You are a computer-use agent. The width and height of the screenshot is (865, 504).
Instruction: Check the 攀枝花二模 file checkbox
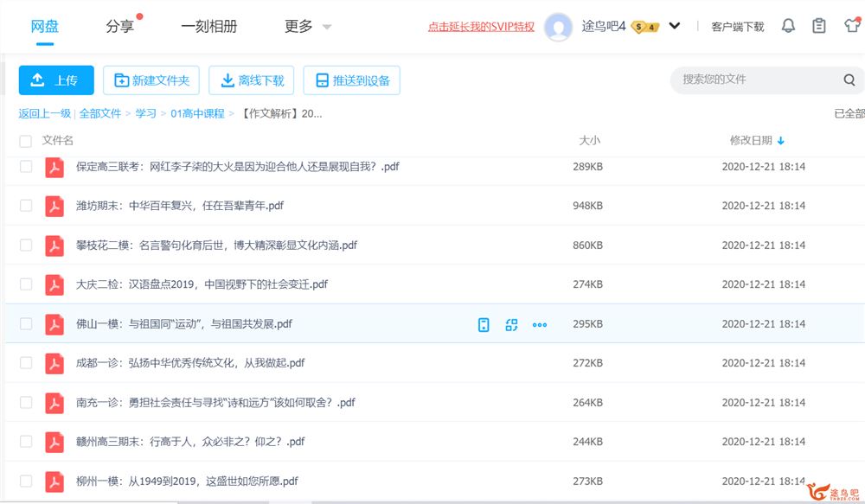pos(25,245)
